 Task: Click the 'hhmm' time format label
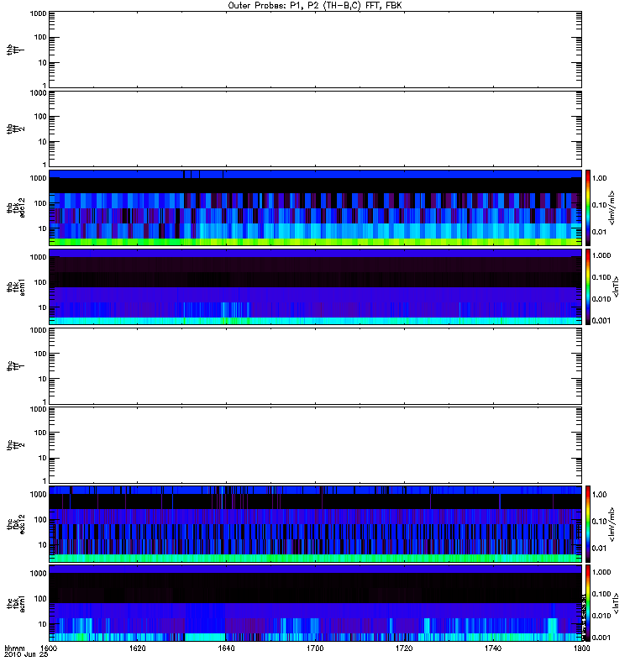(x=14, y=648)
